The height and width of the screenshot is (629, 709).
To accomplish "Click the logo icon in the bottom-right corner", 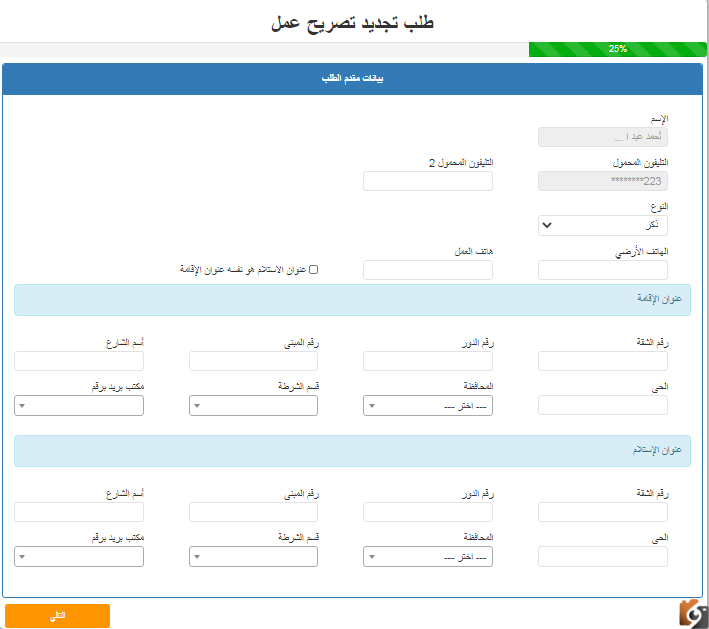I will [x=692, y=612].
